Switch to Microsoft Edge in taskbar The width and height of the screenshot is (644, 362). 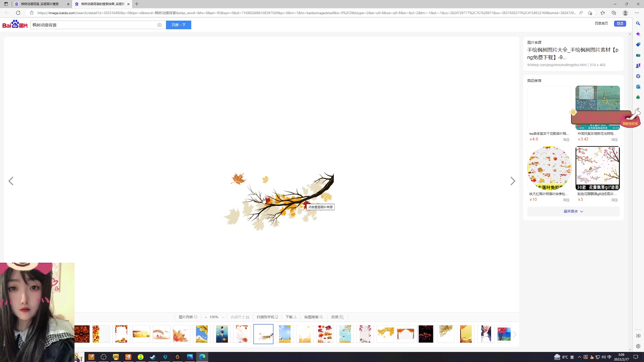point(202,357)
